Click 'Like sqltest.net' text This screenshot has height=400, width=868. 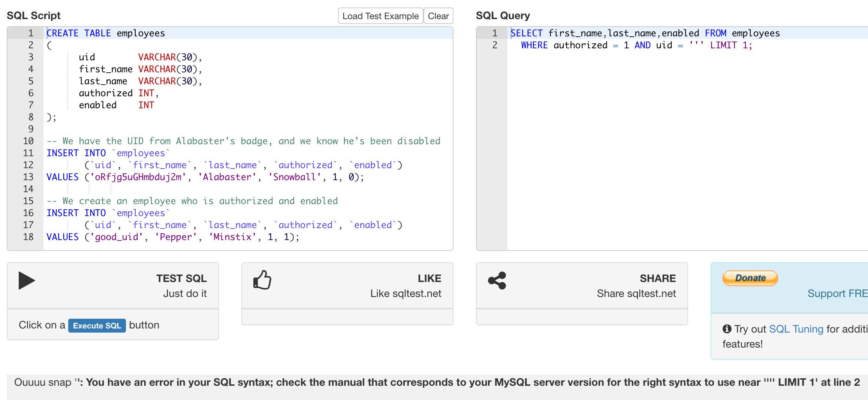coord(406,293)
